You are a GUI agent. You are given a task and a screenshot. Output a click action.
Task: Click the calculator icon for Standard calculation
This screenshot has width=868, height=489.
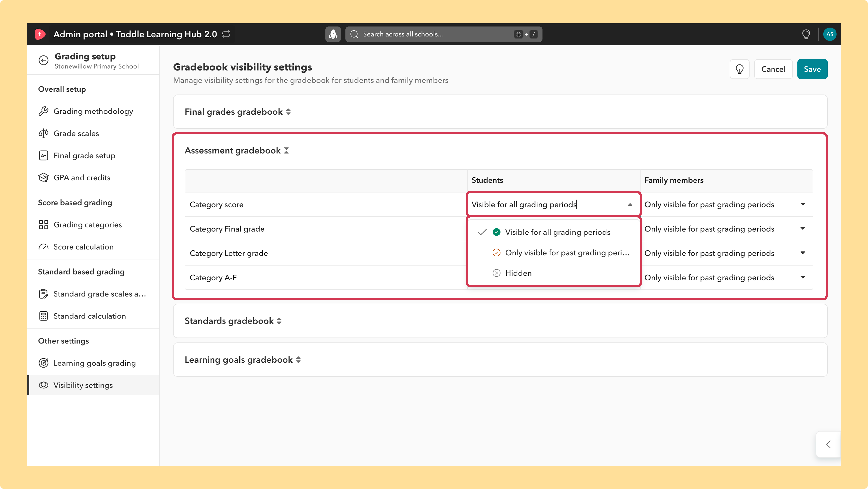click(44, 316)
